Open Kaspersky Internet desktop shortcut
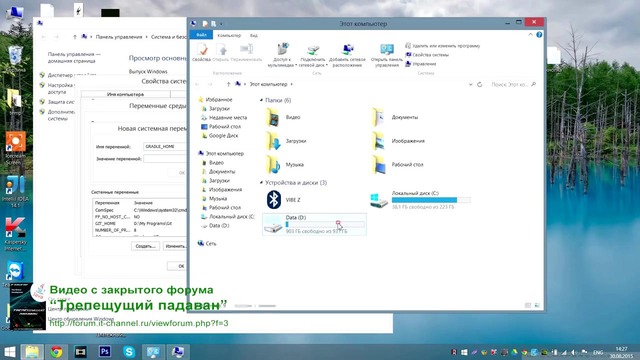The image size is (640, 360). click(16, 234)
